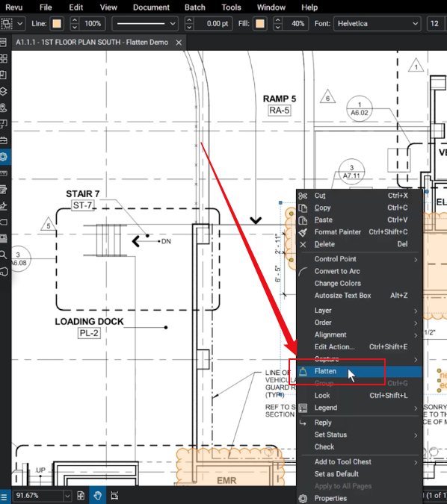This screenshot has height=504, width=447.
Task: Open the Window menu
Action: (x=271, y=7)
